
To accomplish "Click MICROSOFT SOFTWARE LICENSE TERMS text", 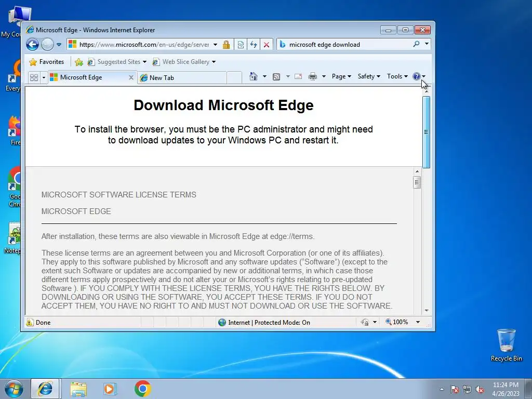I will [x=119, y=195].
